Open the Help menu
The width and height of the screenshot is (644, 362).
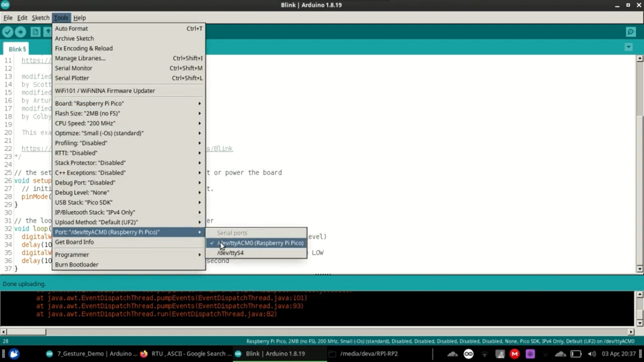coord(80,17)
